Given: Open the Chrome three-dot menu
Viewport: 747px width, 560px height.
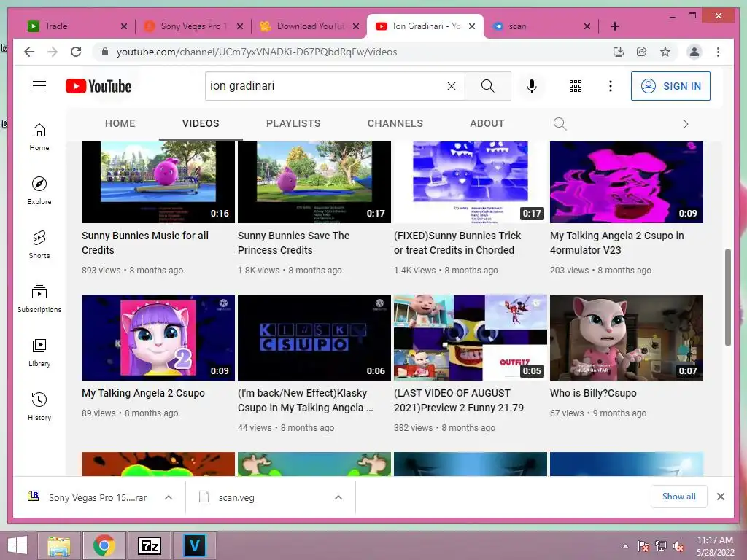Looking at the screenshot, I should click(718, 52).
